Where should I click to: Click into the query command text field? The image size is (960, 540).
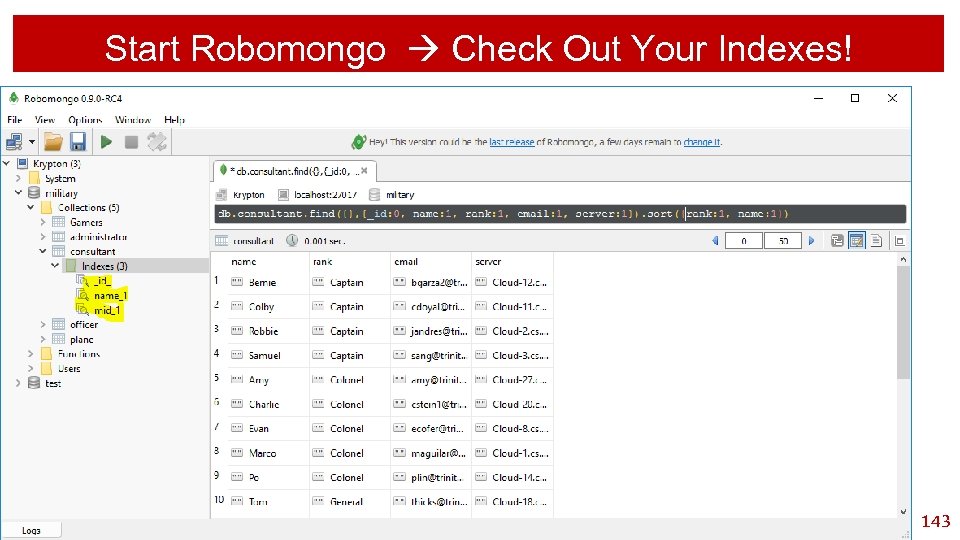(560, 214)
